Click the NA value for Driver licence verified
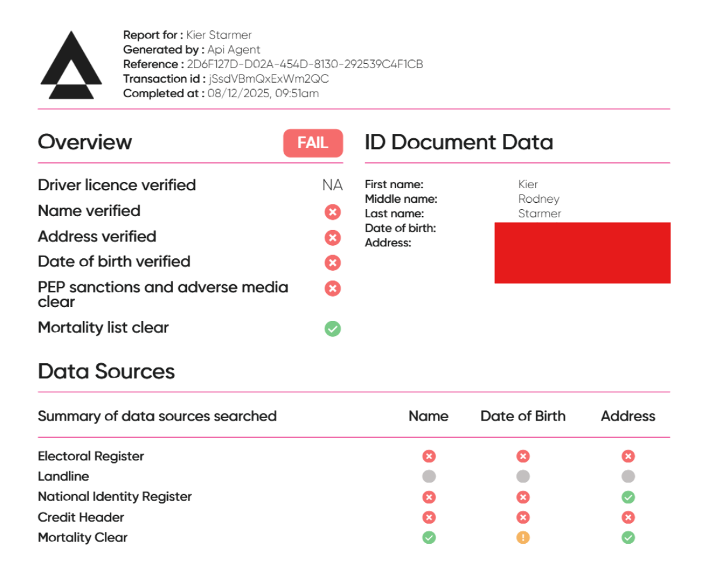This screenshot has height=588, width=707. 332,185
